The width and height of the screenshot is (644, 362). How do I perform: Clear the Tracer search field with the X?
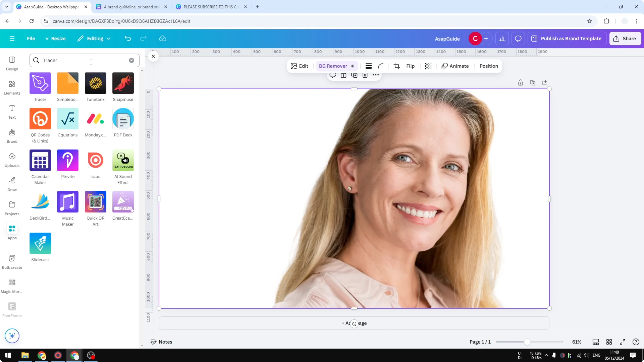click(131, 60)
